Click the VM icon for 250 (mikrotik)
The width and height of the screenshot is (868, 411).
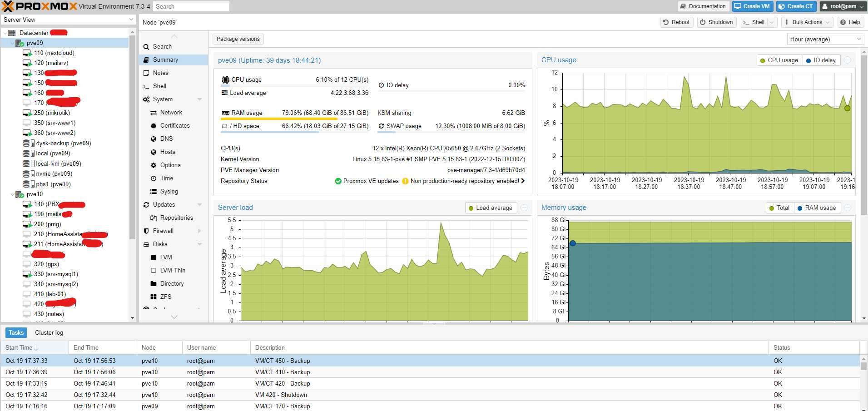pyautogui.click(x=27, y=113)
